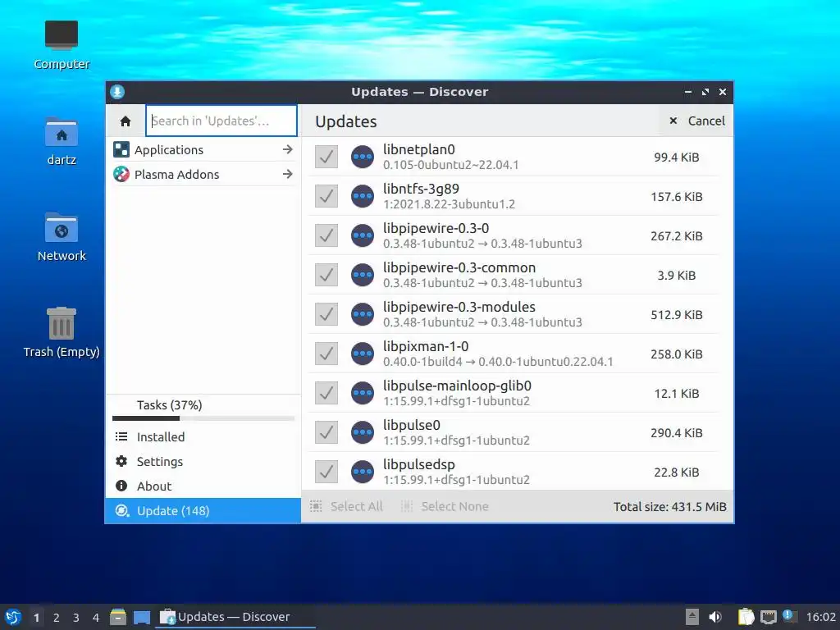Click the network tray icon
840x630 pixels.
point(768,617)
